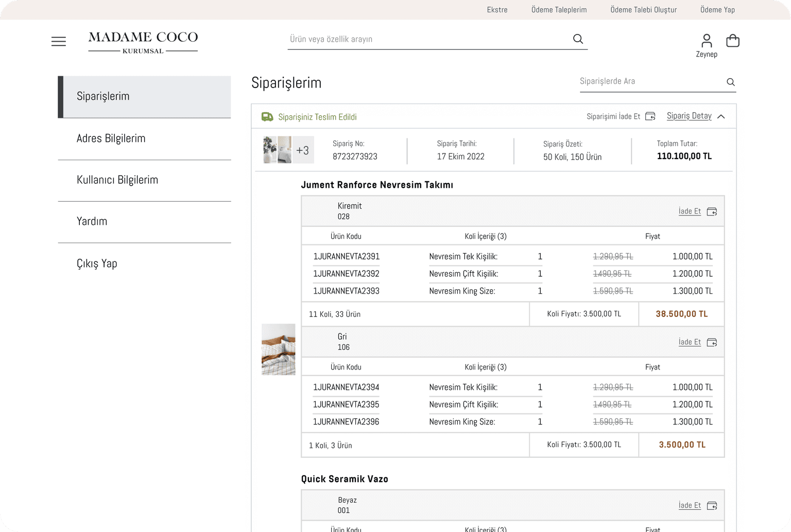Screen dimensions: 791x532
Task: Click Ödeme Yap in the top bar
Action: (x=717, y=9)
